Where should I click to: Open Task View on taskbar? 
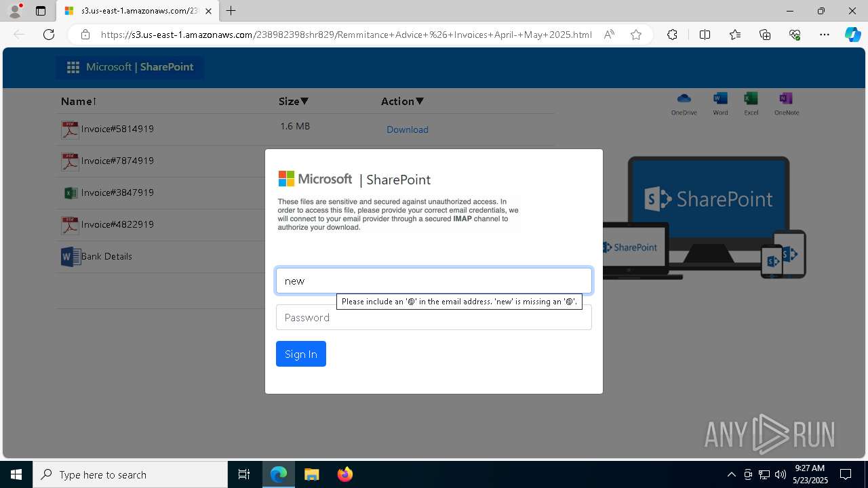pos(244,474)
